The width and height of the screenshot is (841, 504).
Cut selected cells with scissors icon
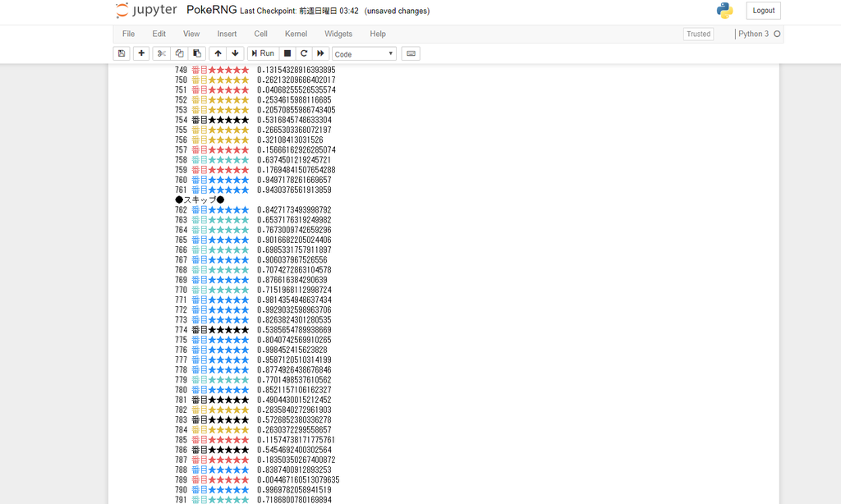click(161, 53)
